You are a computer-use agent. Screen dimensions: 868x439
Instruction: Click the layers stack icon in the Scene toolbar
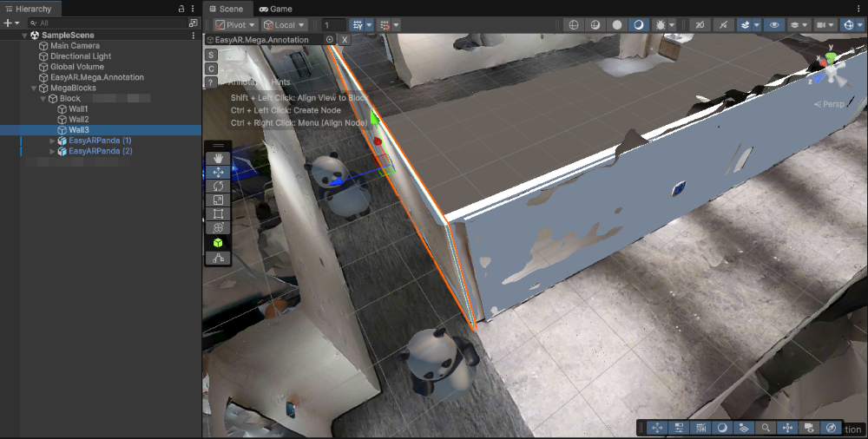tap(794, 25)
